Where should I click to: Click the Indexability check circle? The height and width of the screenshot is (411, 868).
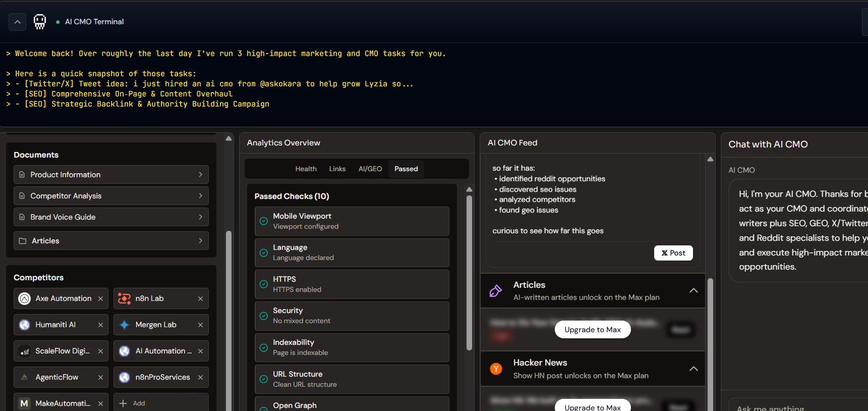(x=263, y=347)
